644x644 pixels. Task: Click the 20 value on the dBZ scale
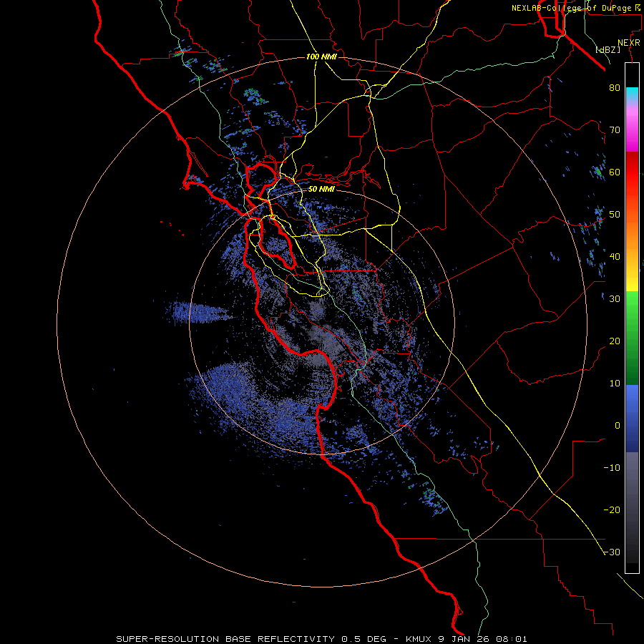coord(615,341)
